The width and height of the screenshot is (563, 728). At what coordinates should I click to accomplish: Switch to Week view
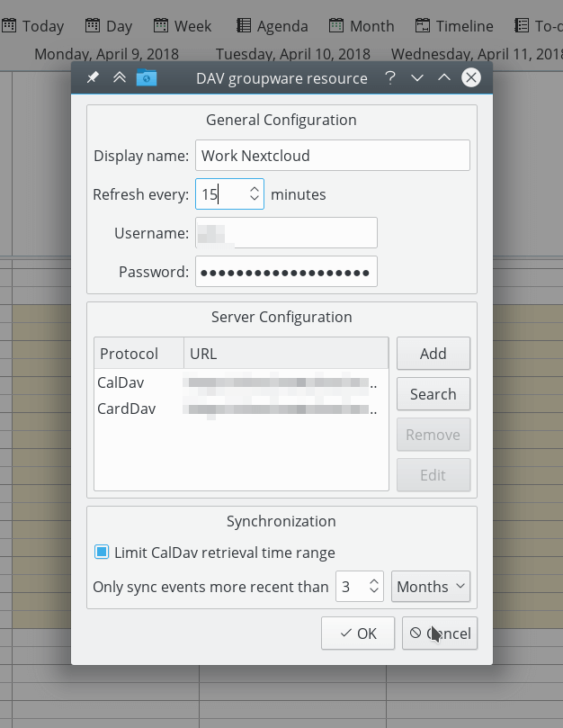(183, 26)
